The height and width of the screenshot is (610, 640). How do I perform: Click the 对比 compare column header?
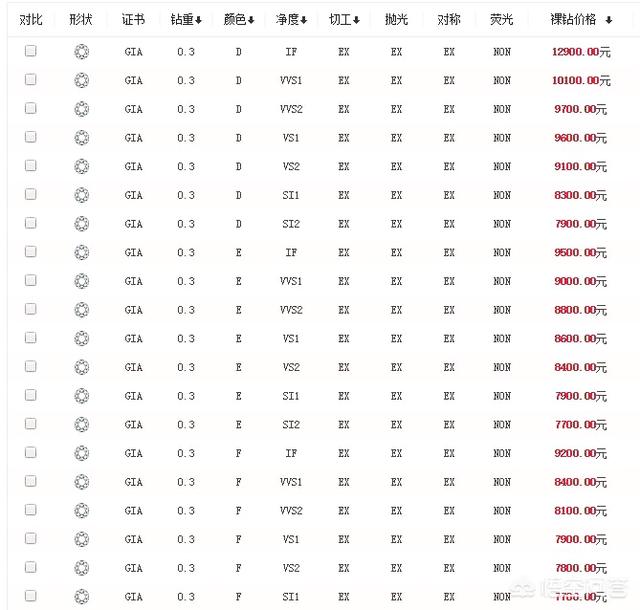pyautogui.click(x=31, y=20)
